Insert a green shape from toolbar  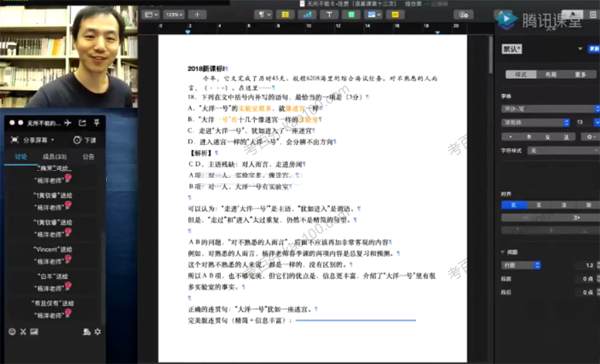pos(351,15)
